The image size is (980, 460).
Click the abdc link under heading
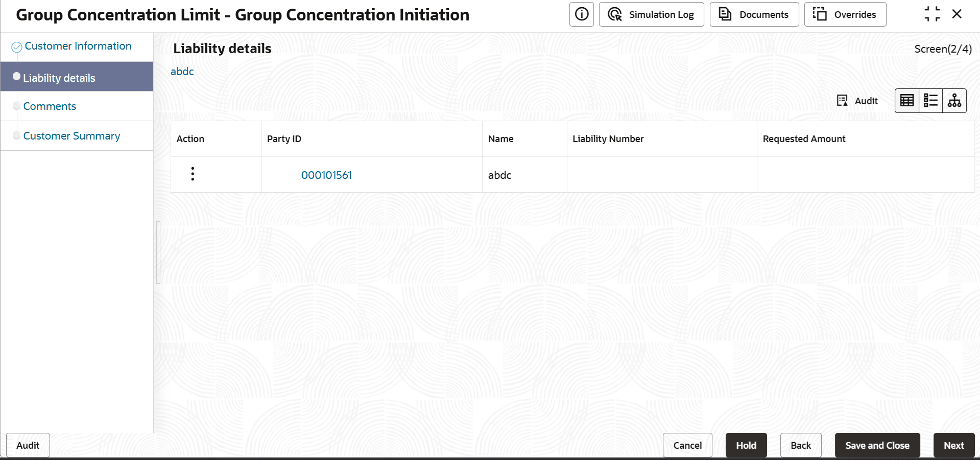point(182,72)
